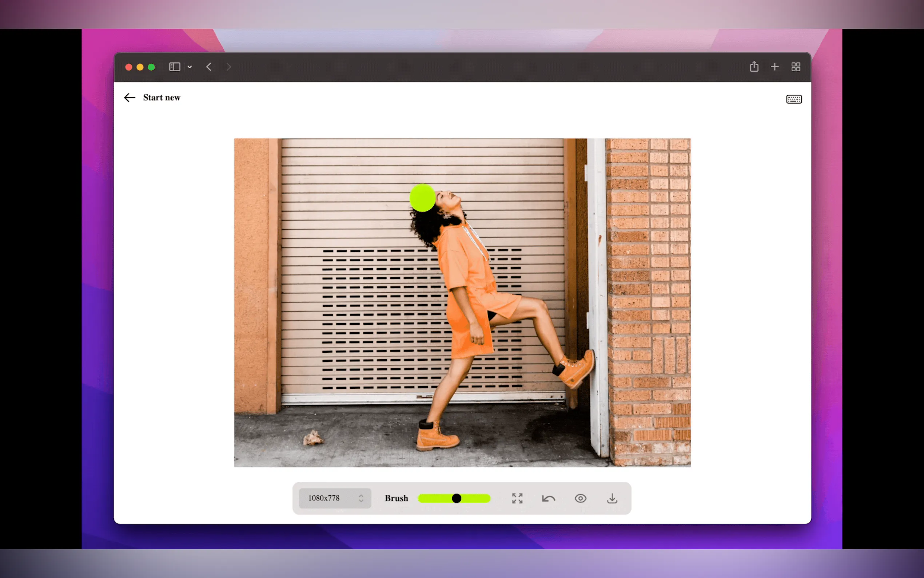Click the undo arrow icon
Screen dimensions: 924x578
point(549,498)
